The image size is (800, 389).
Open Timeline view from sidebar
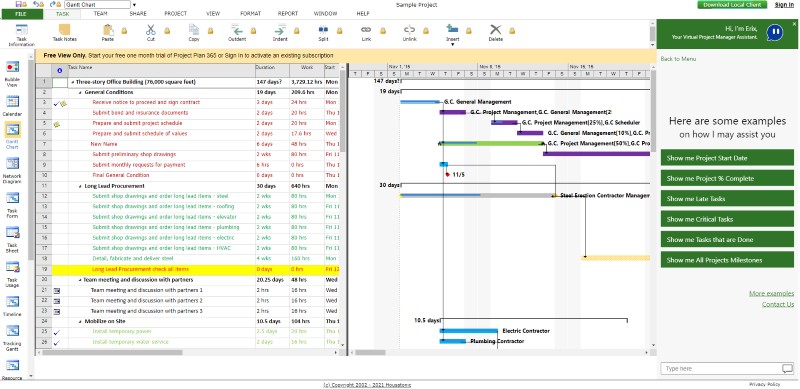click(12, 306)
